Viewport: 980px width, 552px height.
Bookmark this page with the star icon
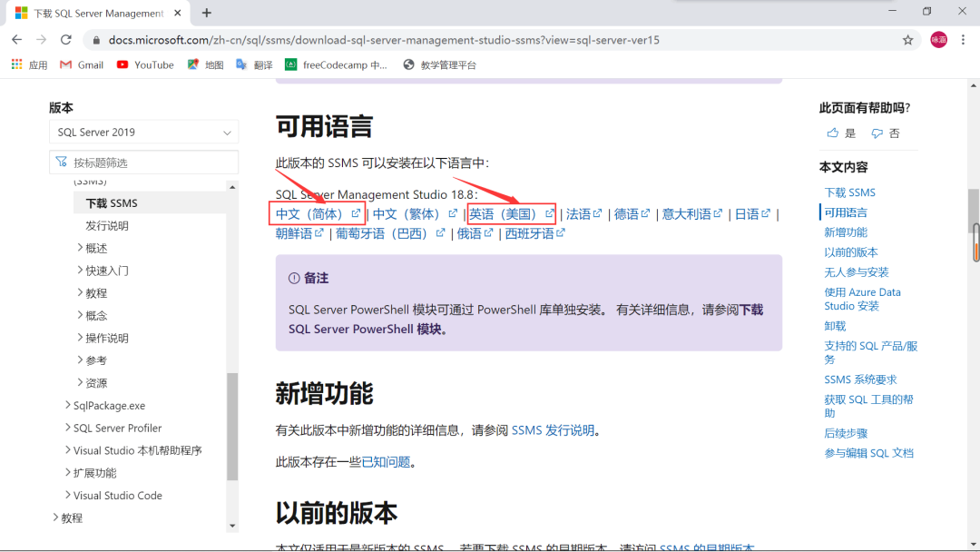[x=907, y=40]
